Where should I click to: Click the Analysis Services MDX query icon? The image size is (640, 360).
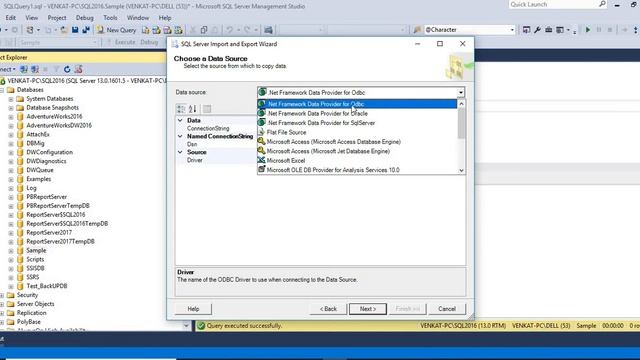(x=157, y=30)
